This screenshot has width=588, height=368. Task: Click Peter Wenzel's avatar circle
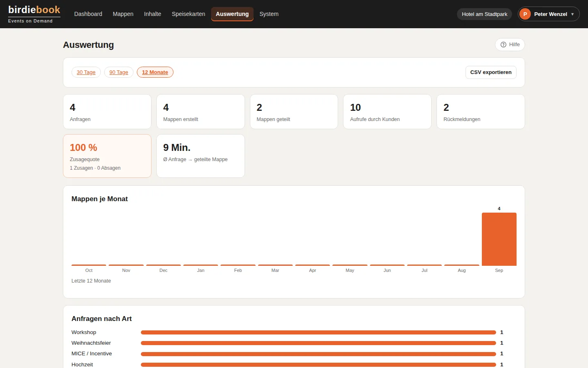pos(525,14)
